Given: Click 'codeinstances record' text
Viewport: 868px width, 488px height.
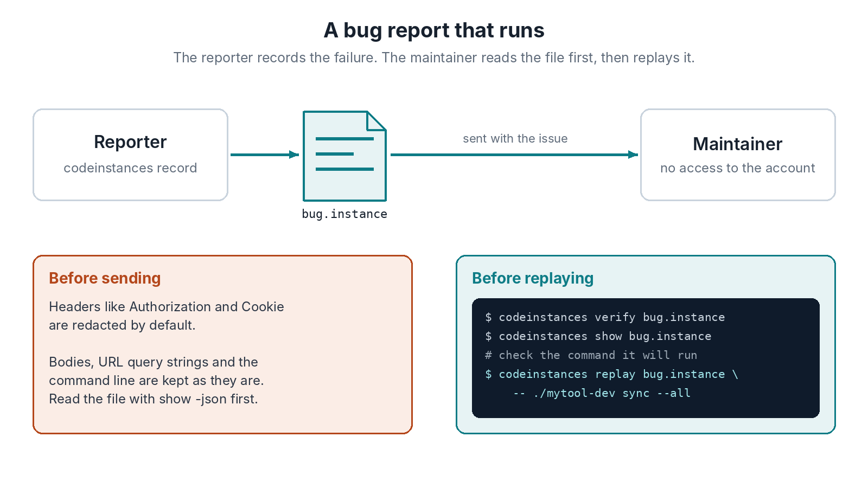Looking at the screenshot, I should coord(130,168).
